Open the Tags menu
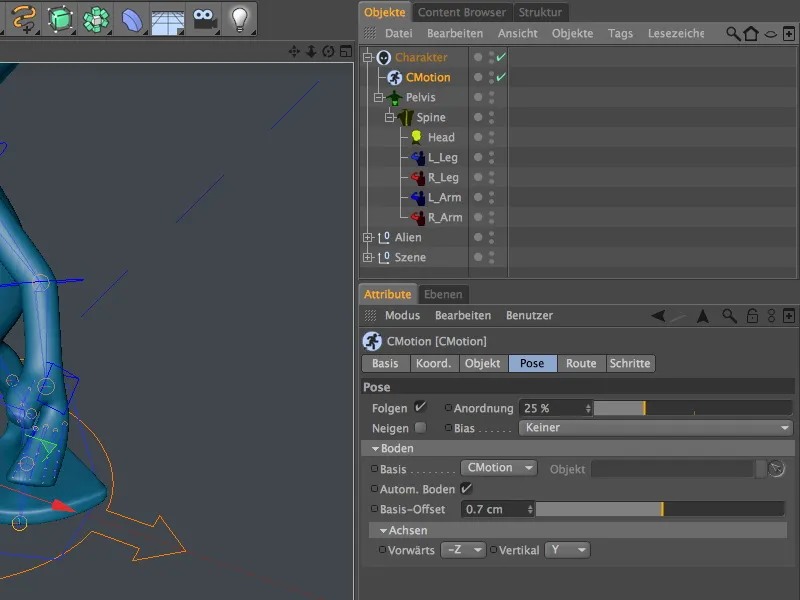This screenshot has width=800, height=600. [x=620, y=34]
